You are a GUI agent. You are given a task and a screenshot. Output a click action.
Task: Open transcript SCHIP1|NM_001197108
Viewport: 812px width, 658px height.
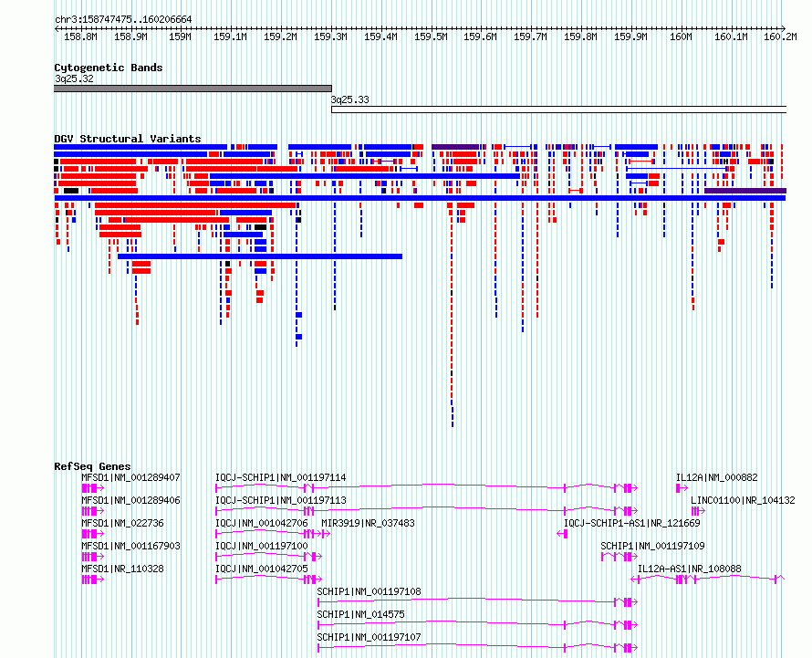coord(370,591)
